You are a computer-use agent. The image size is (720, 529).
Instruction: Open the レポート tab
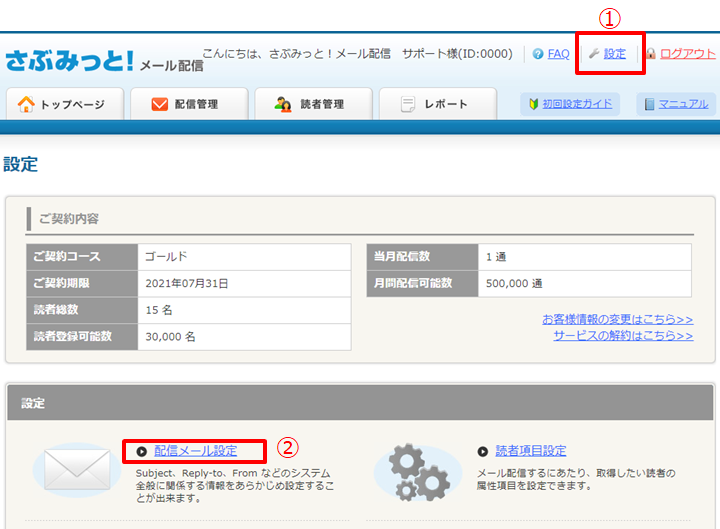[438, 104]
